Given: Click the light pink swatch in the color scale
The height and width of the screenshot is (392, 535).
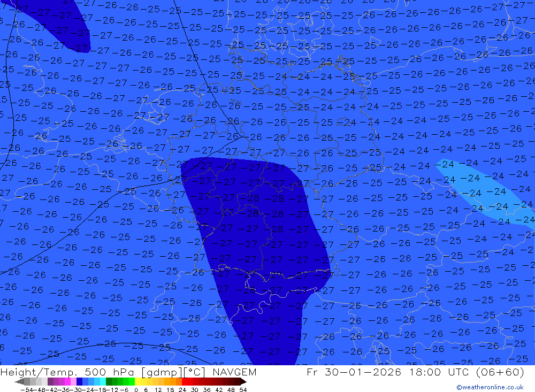Looking at the screenshot, I should 73,381.
